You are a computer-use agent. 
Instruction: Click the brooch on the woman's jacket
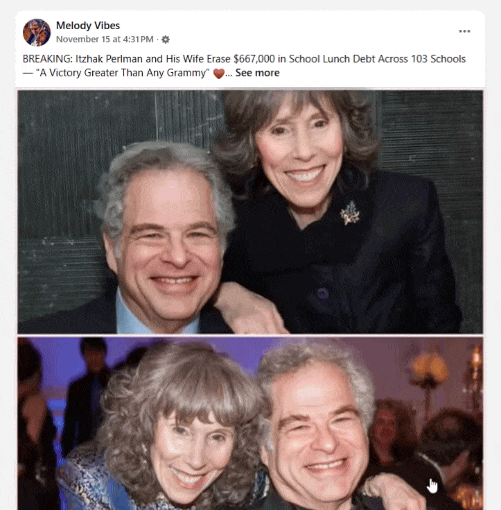pyautogui.click(x=350, y=213)
